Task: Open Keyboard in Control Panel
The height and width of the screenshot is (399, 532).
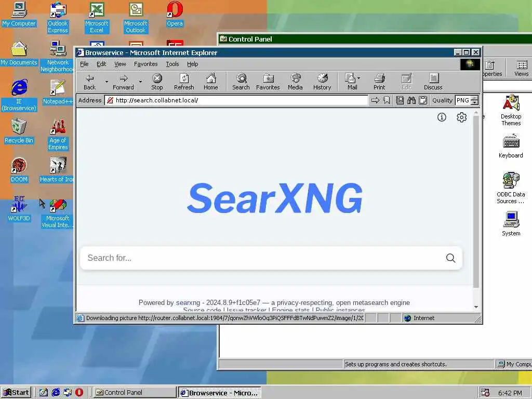Action: [x=511, y=146]
